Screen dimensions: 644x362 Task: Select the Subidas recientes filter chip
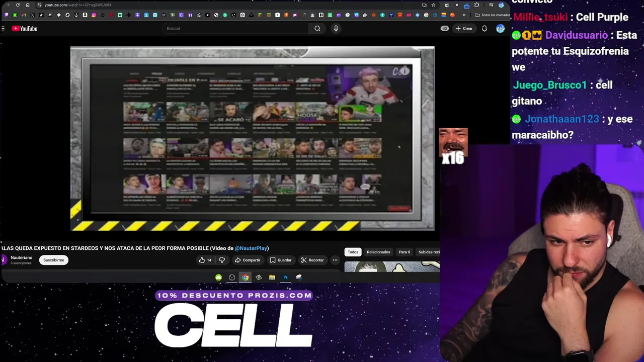[428, 252]
